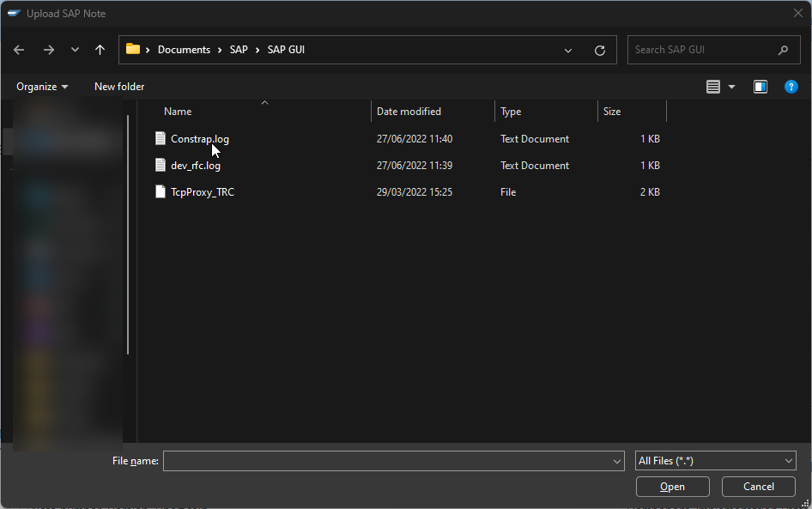Click the 2 KB size cell
The height and width of the screenshot is (509, 812).
click(650, 192)
